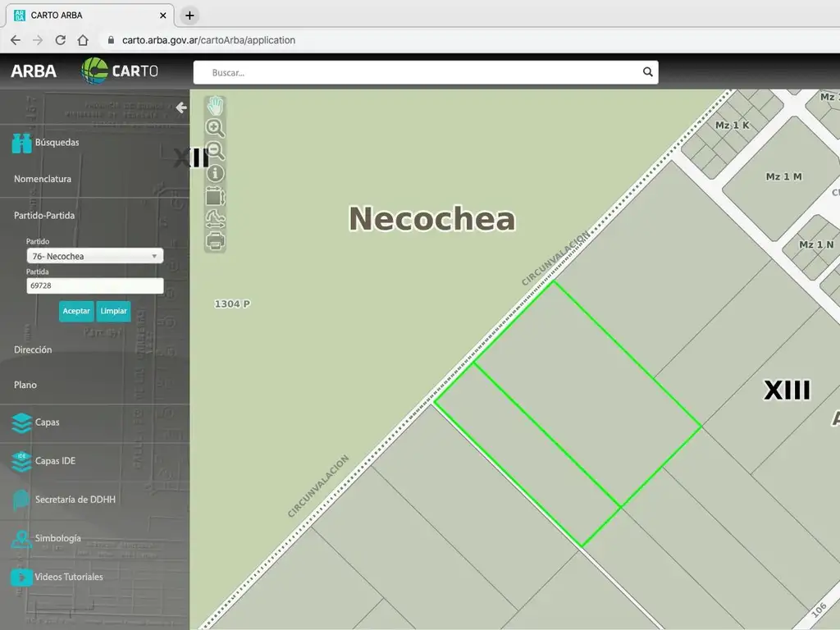Activate the zoom out magnifier tool
The width and height of the screenshot is (840, 630).
(215, 151)
